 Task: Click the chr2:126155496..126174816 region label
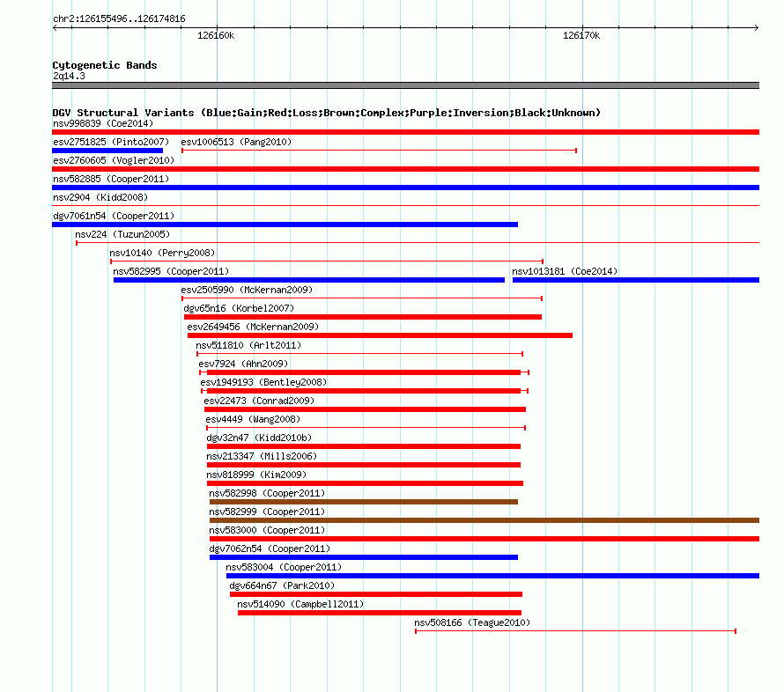tap(119, 18)
